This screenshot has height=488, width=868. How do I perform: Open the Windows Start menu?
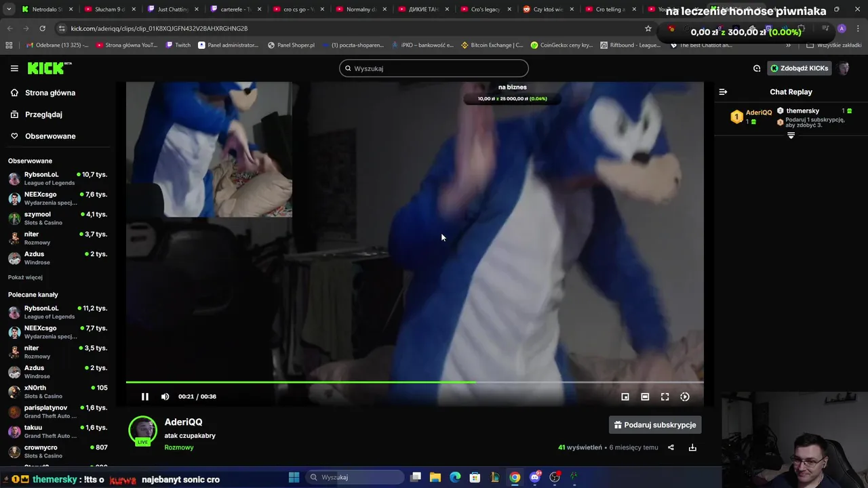294,477
